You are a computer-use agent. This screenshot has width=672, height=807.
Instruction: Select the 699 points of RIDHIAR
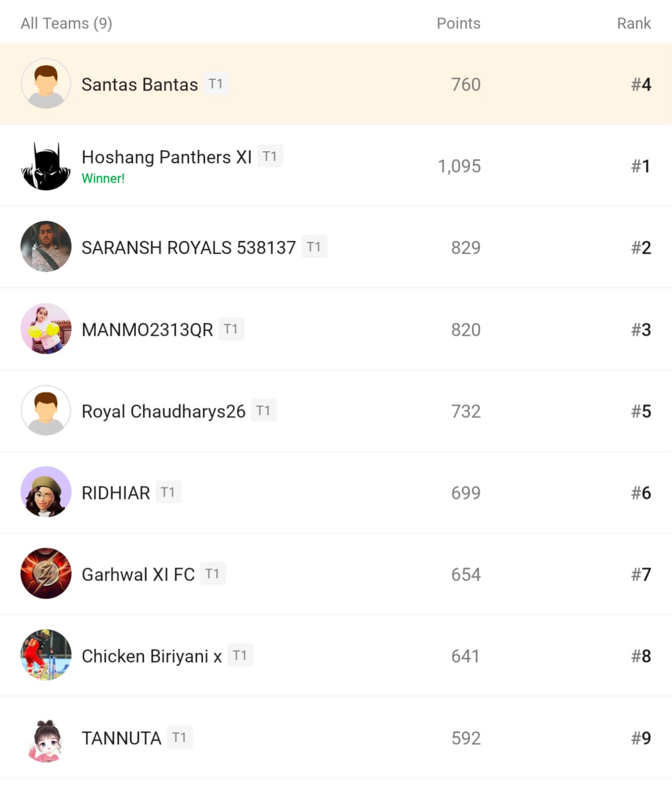point(465,493)
